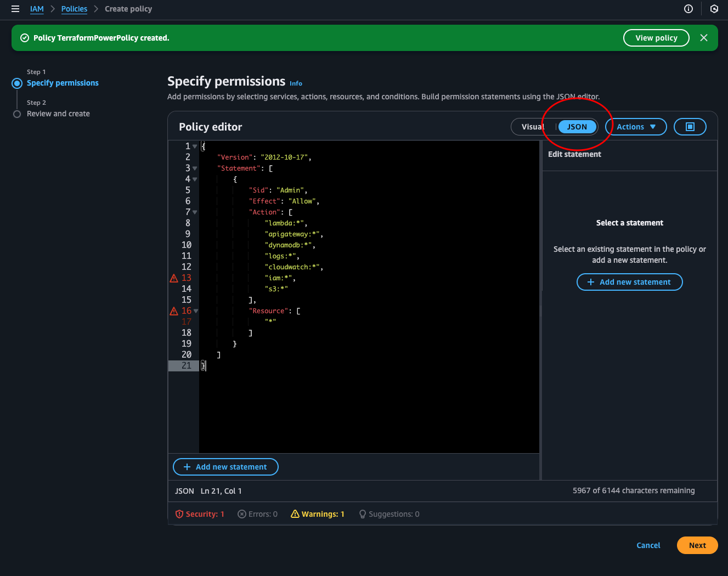Select the JSON editor mode
The height and width of the screenshot is (576, 728).
tap(577, 127)
